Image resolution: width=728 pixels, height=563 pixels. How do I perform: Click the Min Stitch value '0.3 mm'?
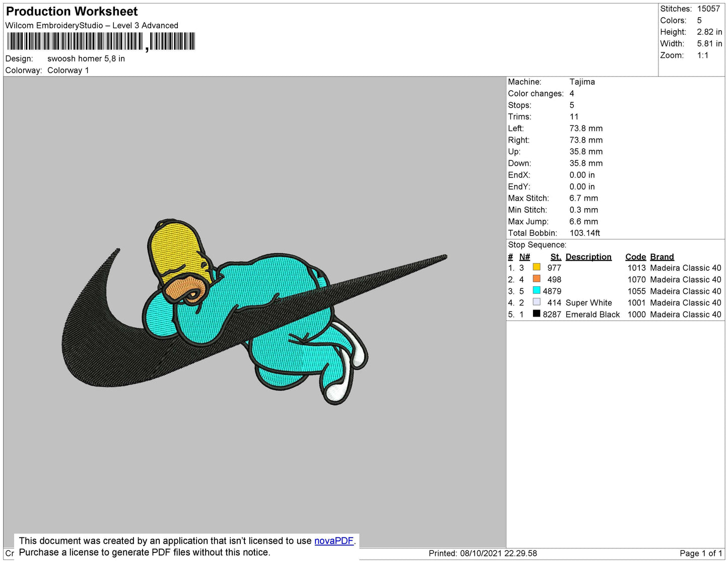tap(583, 210)
